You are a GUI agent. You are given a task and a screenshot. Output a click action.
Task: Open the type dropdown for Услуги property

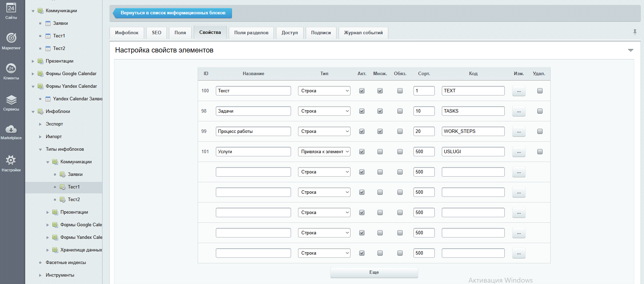324,152
